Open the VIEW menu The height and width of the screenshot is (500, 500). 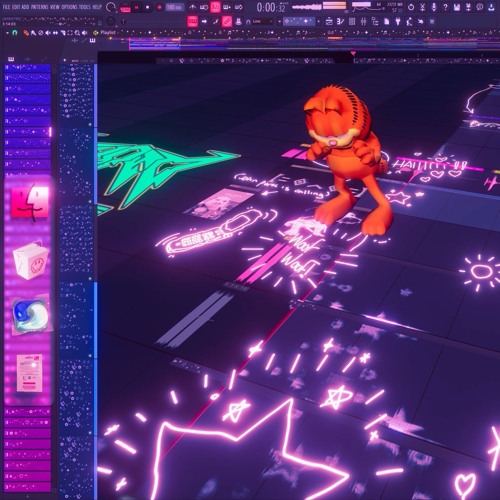tap(55, 7)
